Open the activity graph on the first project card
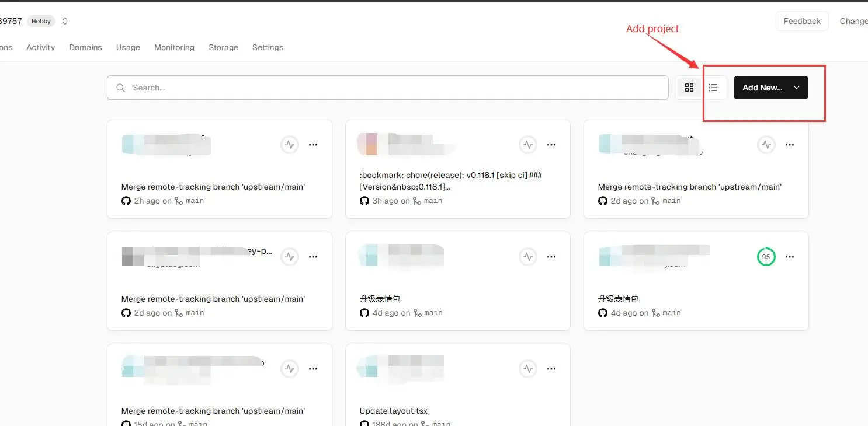Image resolution: width=868 pixels, height=426 pixels. 290,145
